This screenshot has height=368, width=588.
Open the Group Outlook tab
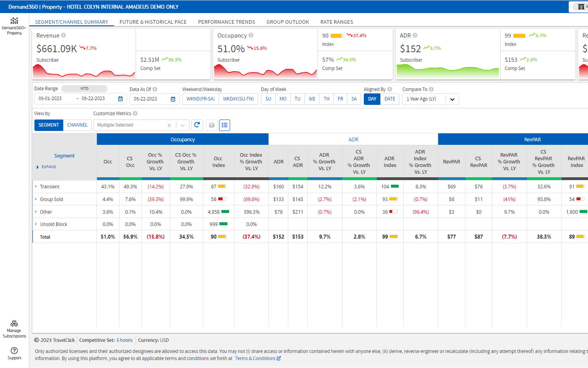pyautogui.click(x=287, y=22)
